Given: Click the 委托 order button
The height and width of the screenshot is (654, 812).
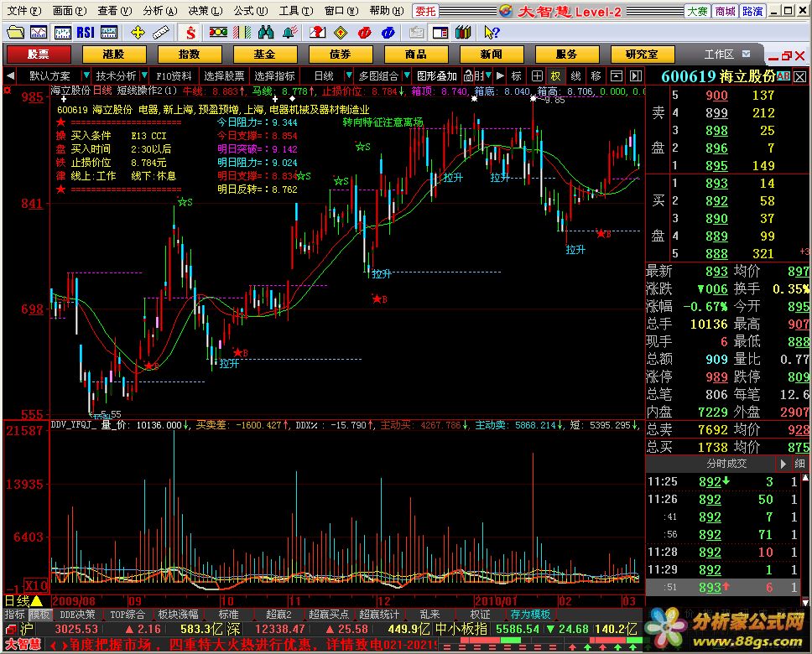Looking at the screenshot, I should tap(425, 11).
